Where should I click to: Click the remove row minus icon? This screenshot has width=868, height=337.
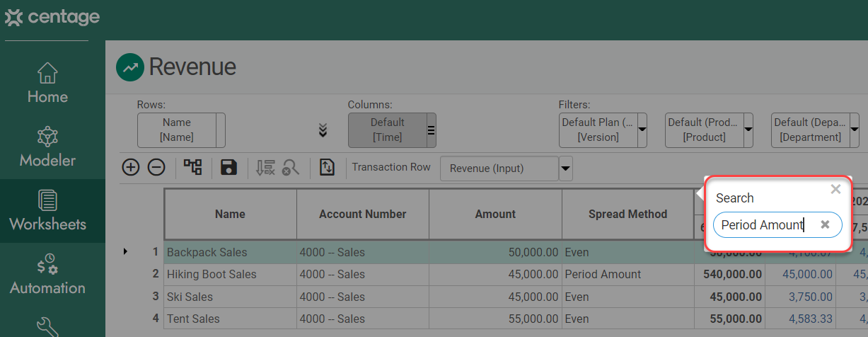tap(156, 168)
